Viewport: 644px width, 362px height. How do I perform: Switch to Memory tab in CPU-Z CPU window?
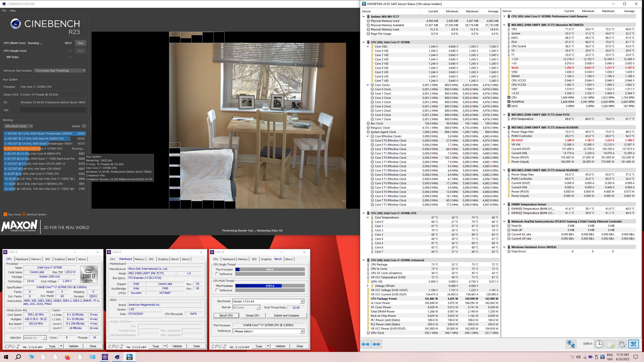(36, 259)
